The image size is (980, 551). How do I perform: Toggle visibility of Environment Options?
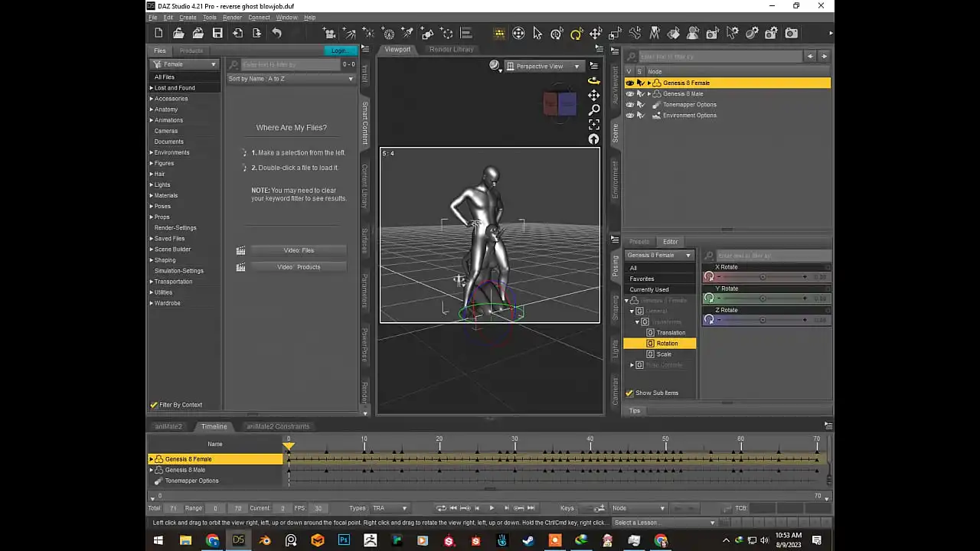[x=629, y=115]
